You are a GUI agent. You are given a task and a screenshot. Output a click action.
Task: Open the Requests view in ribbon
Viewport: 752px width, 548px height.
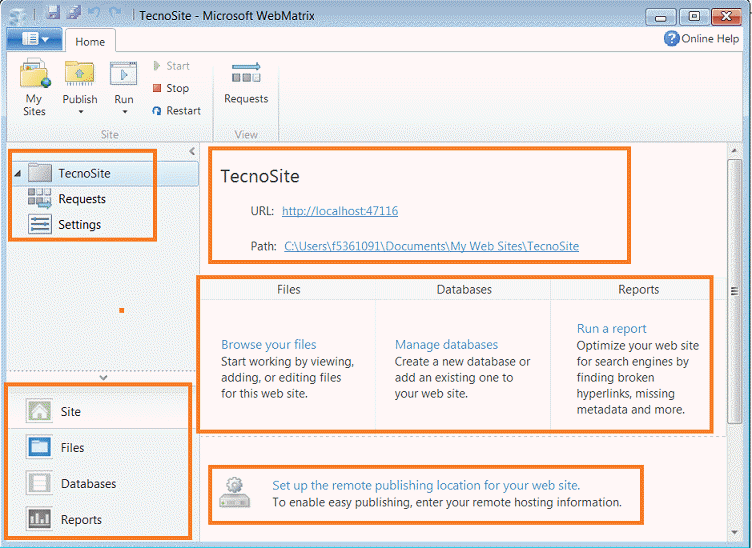[246, 83]
